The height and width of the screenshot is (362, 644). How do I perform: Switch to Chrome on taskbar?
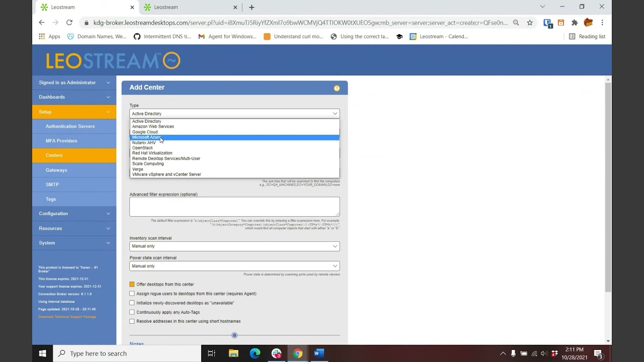pyautogui.click(x=298, y=353)
